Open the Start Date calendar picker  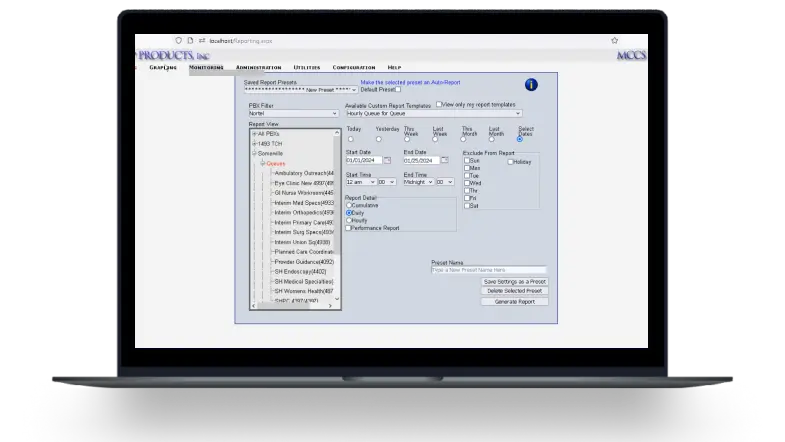[387, 160]
